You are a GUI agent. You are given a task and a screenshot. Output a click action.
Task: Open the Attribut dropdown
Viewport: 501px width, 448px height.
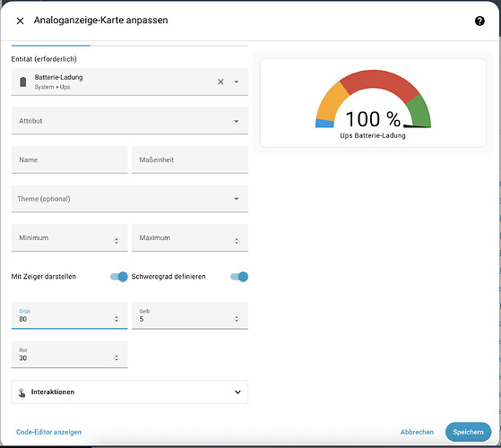pyautogui.click(x=130, y=121)
